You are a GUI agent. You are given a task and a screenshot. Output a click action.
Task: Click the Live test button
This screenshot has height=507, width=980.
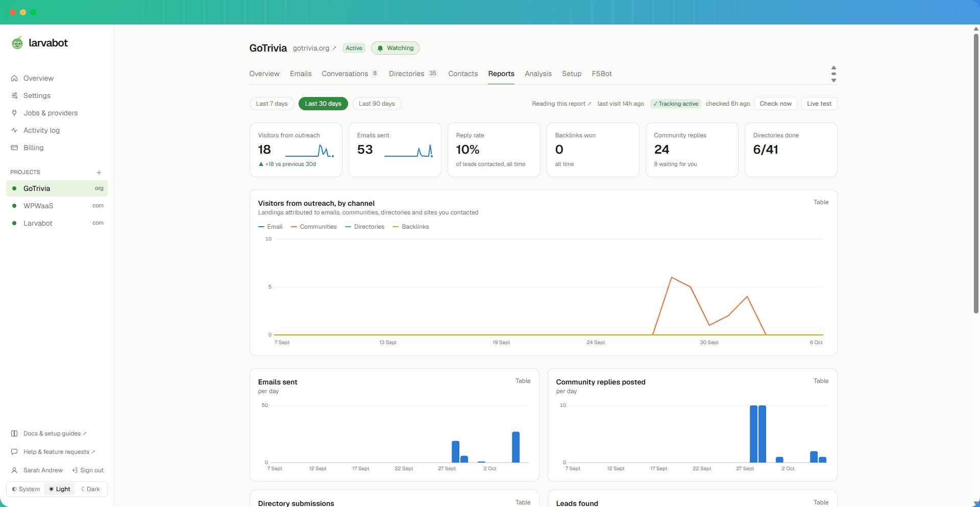(x=819, y=104)
